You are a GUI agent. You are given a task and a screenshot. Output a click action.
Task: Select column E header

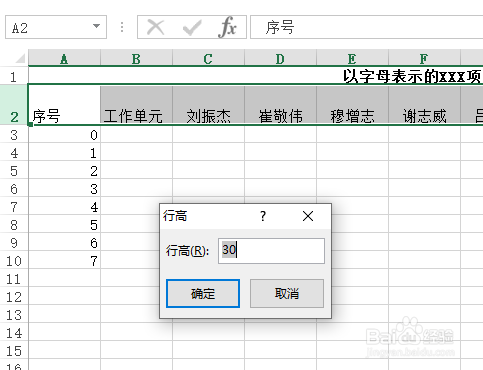pyautogui.click(x=352, y=59)
